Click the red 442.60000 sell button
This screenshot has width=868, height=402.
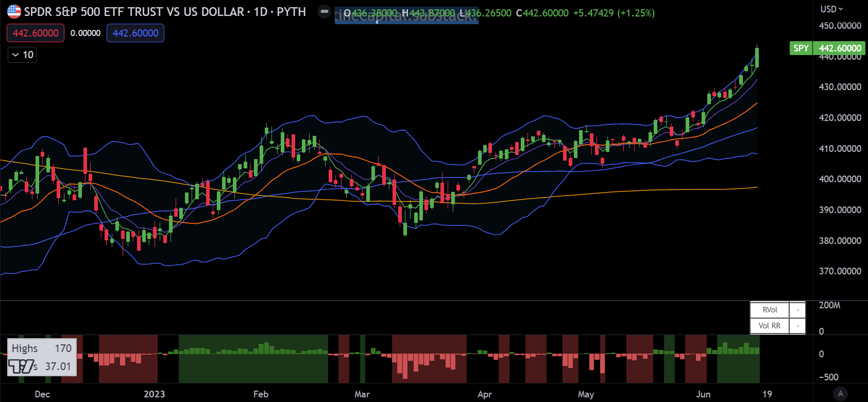(x=36, y=33)
